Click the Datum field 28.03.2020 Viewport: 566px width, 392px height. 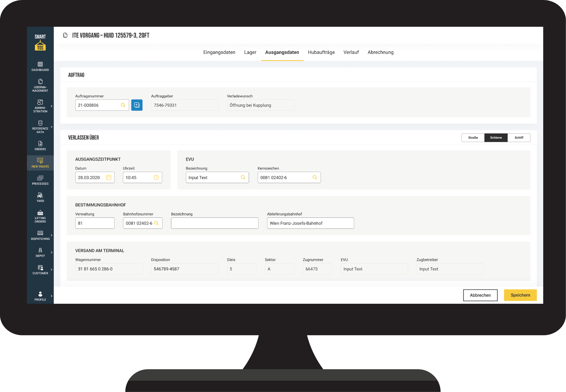95,178
